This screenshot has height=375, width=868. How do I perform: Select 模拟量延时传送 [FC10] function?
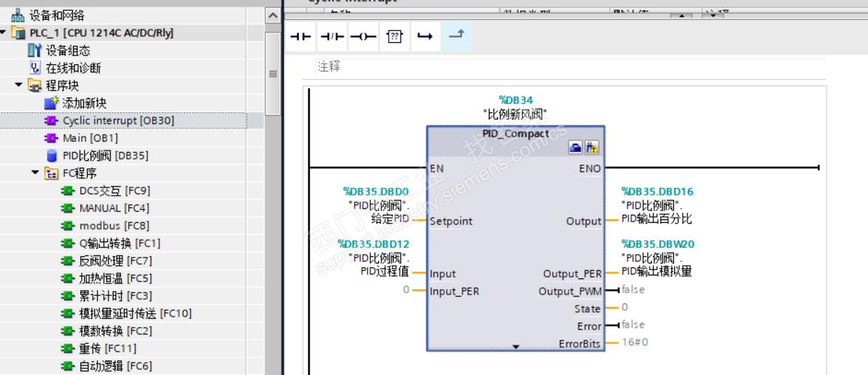(136, 314)
